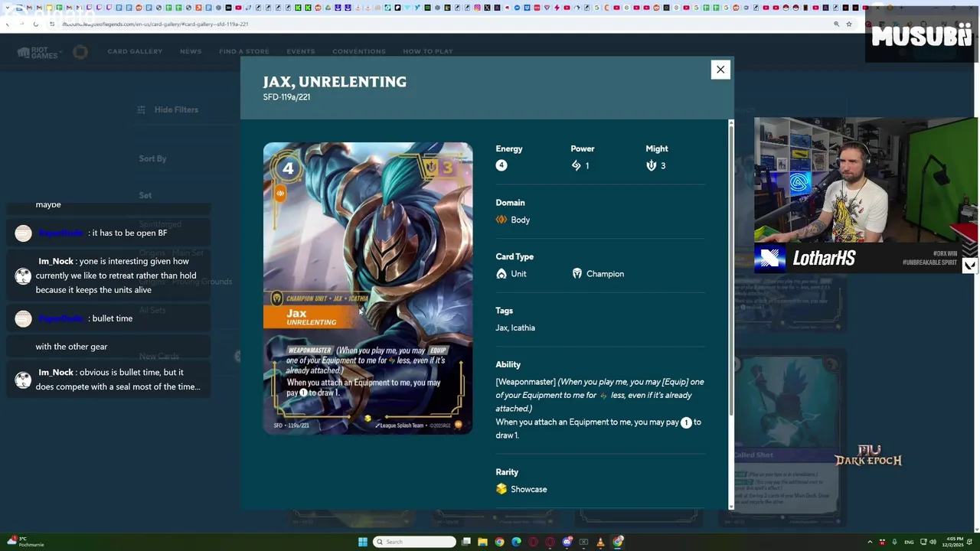
Task: Click the ENG language indicator
Action: pos(909,542)
